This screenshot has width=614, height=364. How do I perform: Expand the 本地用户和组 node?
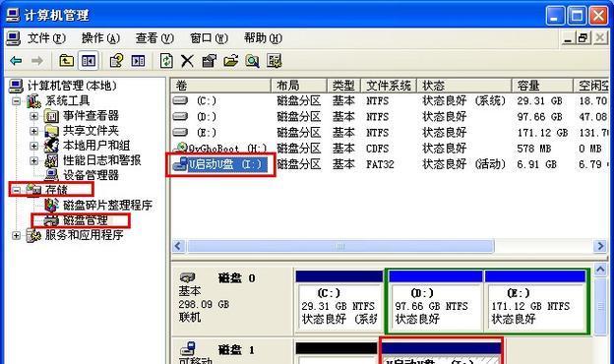[34, 146]
